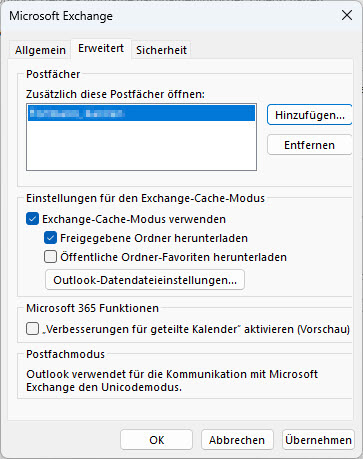Close the Microsoft Exchange dialog
363x459 pixels.
tap(347, 15)
